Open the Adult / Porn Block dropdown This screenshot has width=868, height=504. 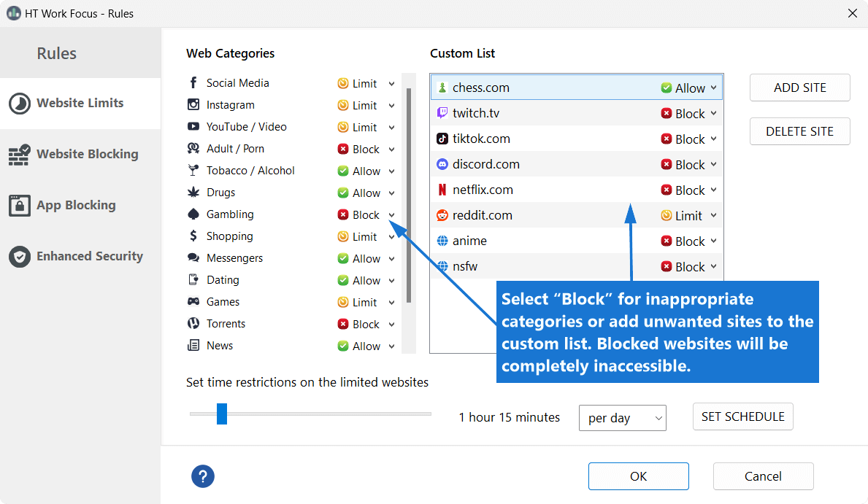click(366, 149)
